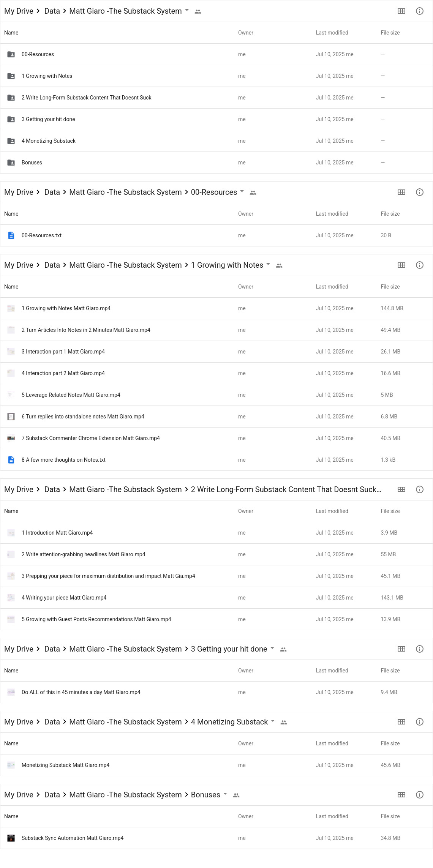Switch grid layout in 3 Getting your hit done panel
Viewport: 433px width, 868px height.
click(x=401, y=649)
